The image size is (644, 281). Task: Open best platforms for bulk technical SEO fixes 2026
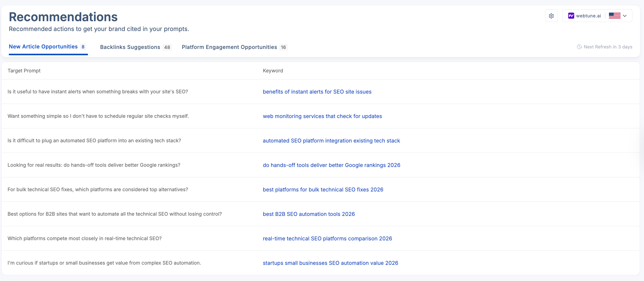tap(323, 189)
